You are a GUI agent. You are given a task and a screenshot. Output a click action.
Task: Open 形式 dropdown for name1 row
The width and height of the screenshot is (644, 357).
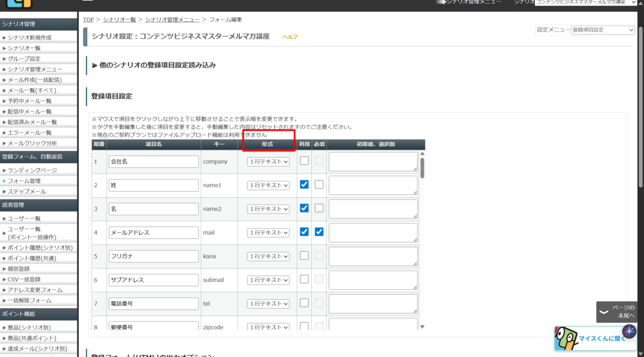click(268, 185)
